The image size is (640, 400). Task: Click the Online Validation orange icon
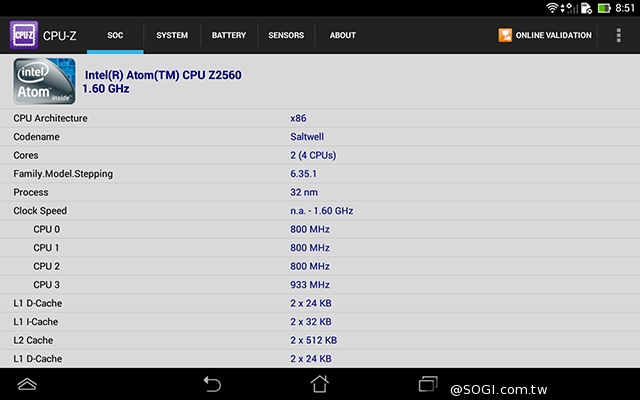pyautogui.click(x=505, y=35)
